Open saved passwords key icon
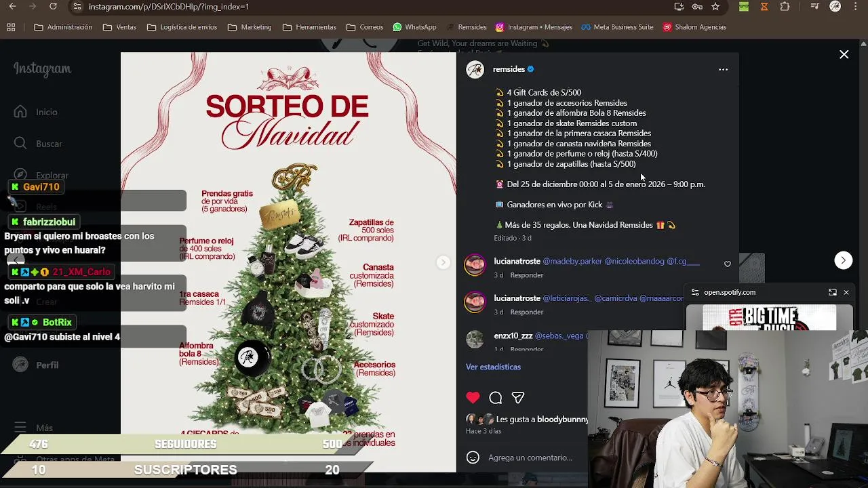Image resolution: width=868 pixels, height=488 pixels. (x=697, y=7)
